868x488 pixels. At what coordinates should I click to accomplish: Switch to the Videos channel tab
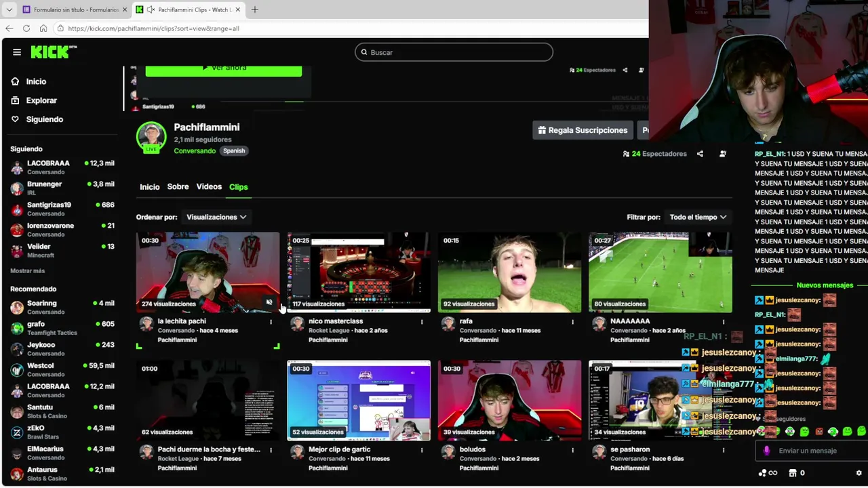209,187
